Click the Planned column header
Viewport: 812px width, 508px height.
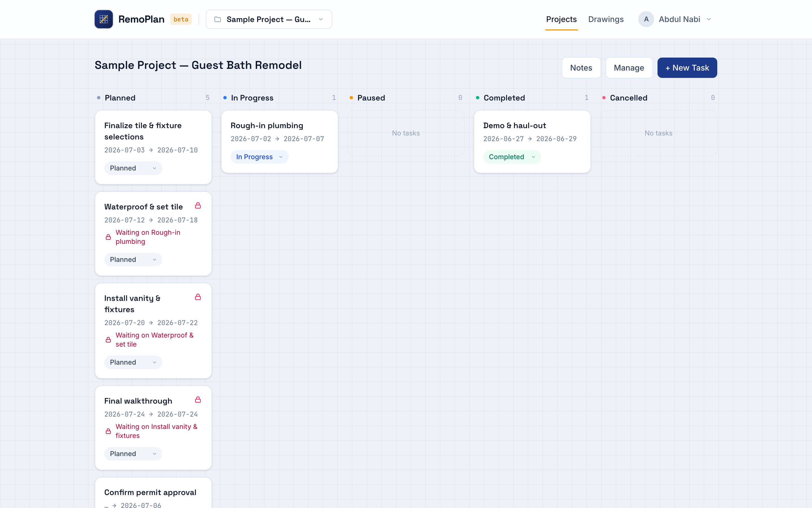coord(120,98)
